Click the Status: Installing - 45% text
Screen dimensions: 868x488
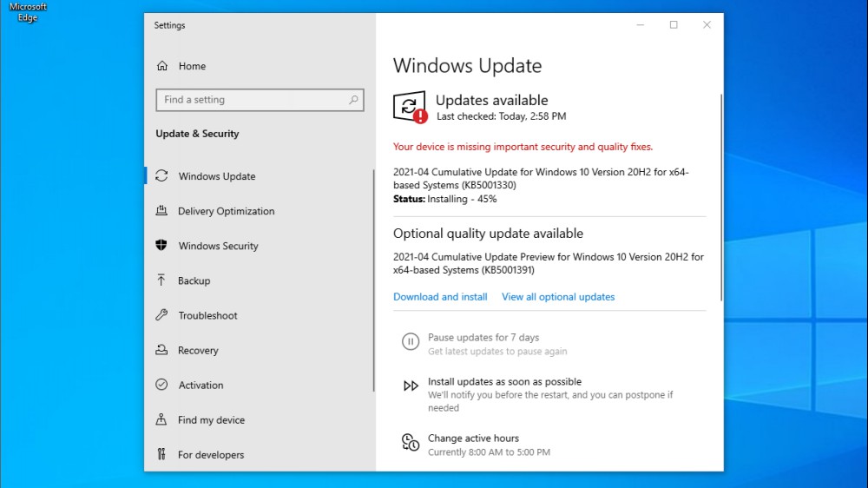click(444, 199)
